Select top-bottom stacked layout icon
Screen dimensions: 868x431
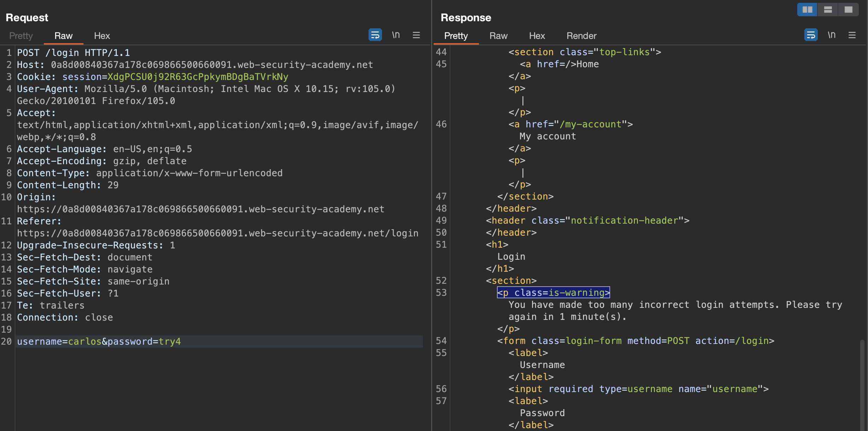pos(828,10)
